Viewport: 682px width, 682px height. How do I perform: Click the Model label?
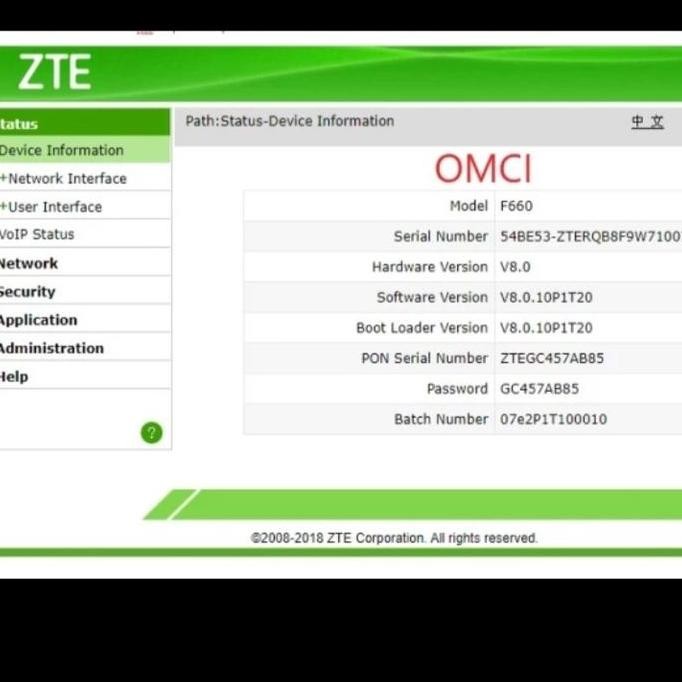coord(468,206)
